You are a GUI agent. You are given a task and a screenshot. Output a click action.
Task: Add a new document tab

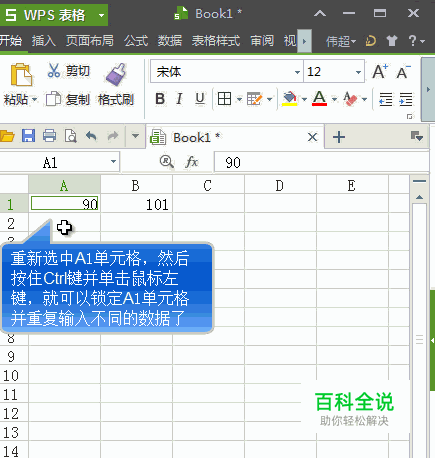[339, 137]
